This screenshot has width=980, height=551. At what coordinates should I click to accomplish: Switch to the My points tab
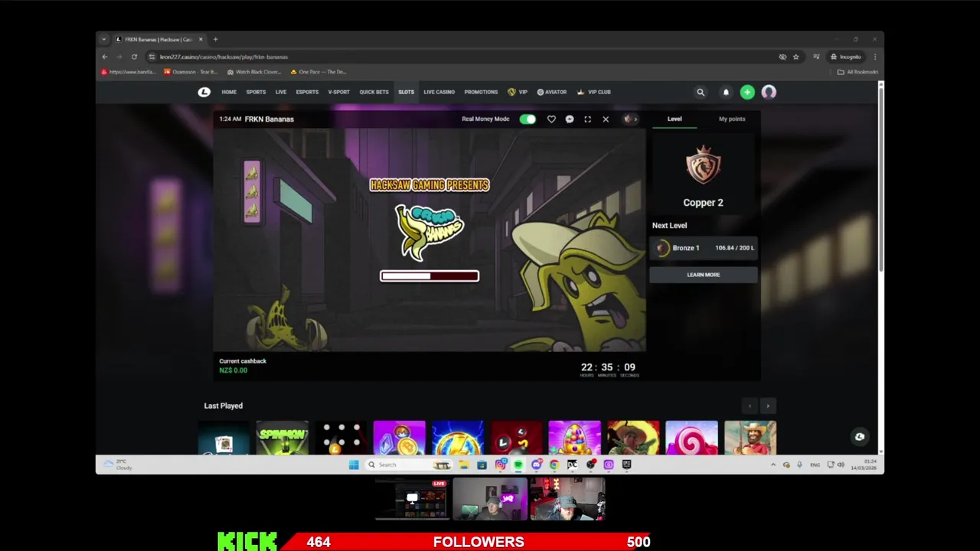pyautogui.click(x=732, y=119)
